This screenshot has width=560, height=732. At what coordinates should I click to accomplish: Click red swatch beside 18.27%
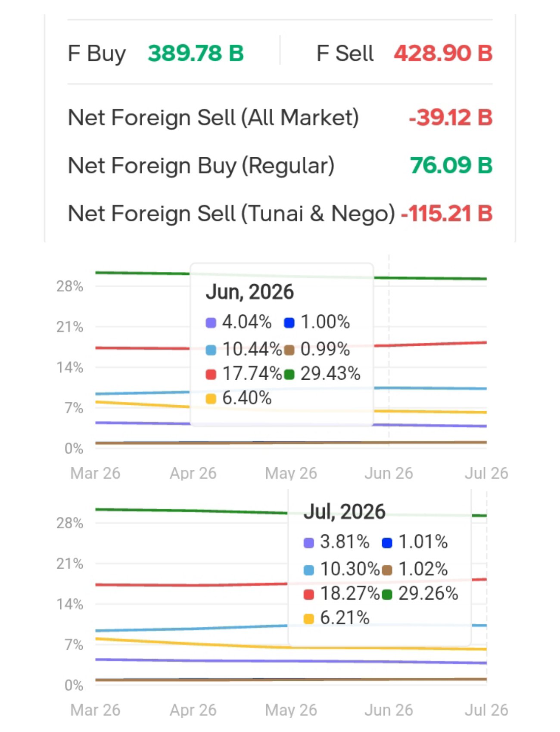(x=308, y=595)
